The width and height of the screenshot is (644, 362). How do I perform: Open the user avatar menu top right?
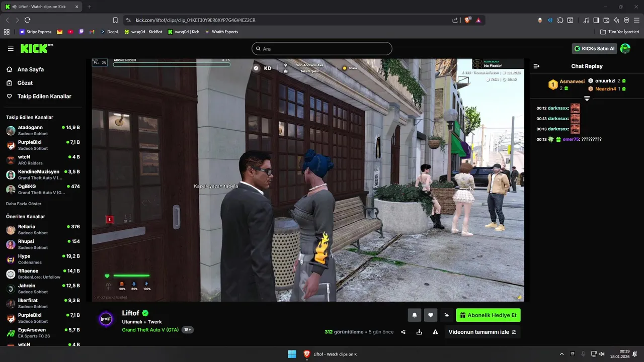625,49
